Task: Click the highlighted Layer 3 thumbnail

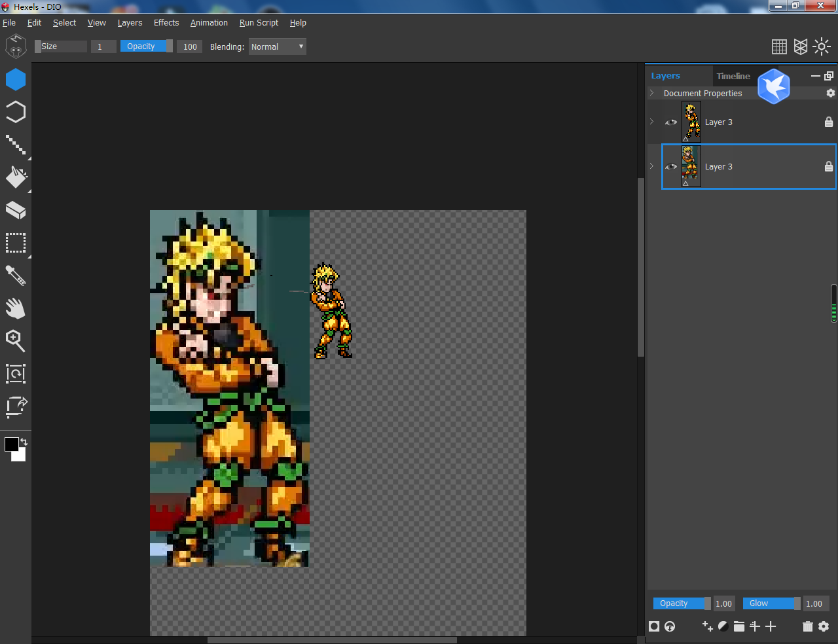Action: pos(691,166)
